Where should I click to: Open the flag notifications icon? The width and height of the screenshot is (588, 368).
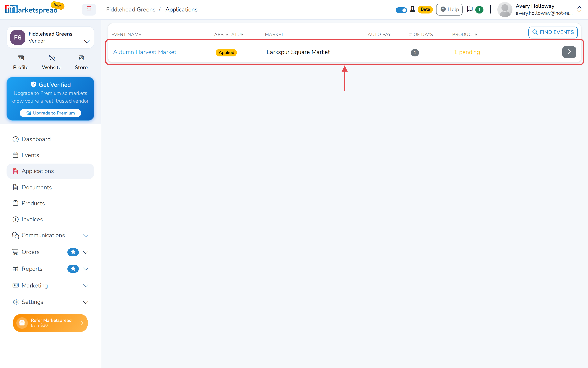(470, 9)
